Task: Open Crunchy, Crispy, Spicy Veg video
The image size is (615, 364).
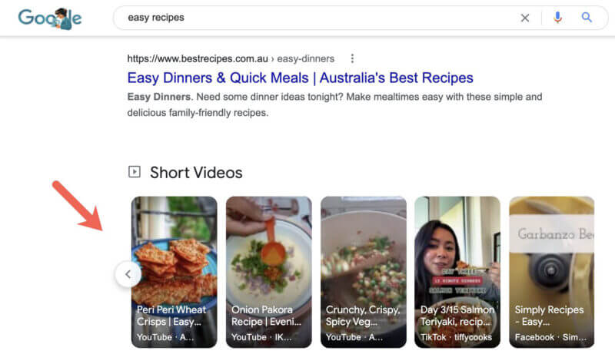Action: pyautogui.click(x=363, y=272)
